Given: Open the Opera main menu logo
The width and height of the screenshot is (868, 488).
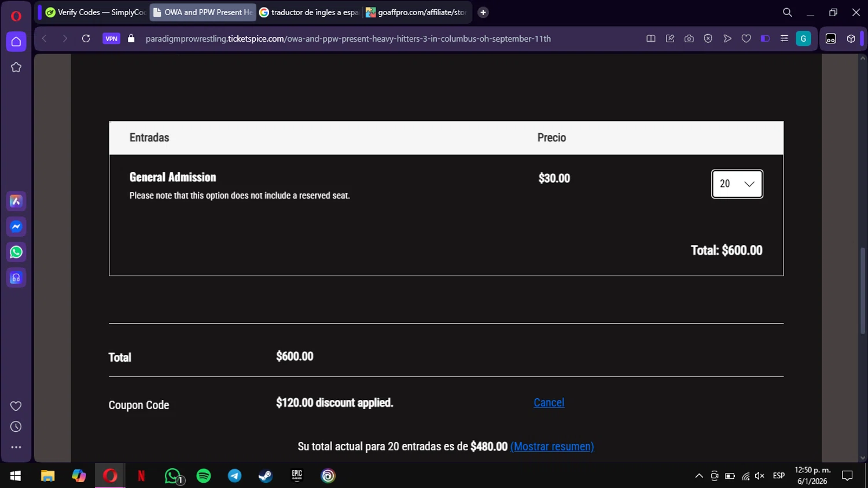Looking at the screenshot, I should (16, 16).
